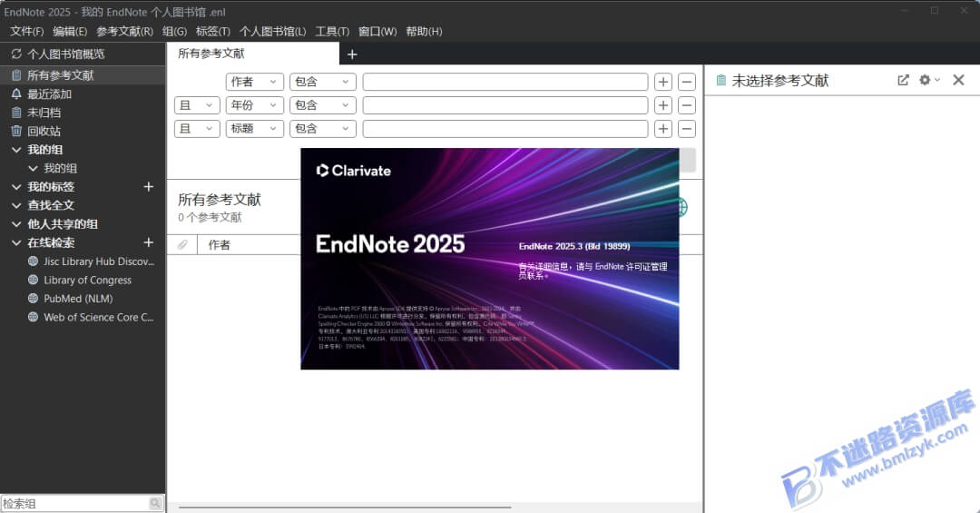Open 包含 dropdown in 标题 row
Screen dimensions: 980x513
pyautogui.click(x=322, y=129)
